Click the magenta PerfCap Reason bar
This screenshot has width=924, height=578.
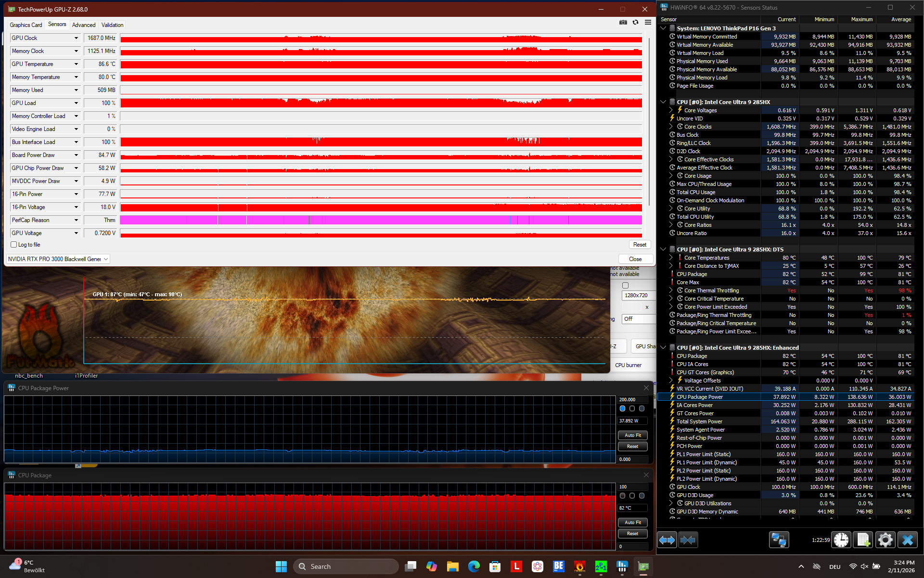click(x=380, y=220)
